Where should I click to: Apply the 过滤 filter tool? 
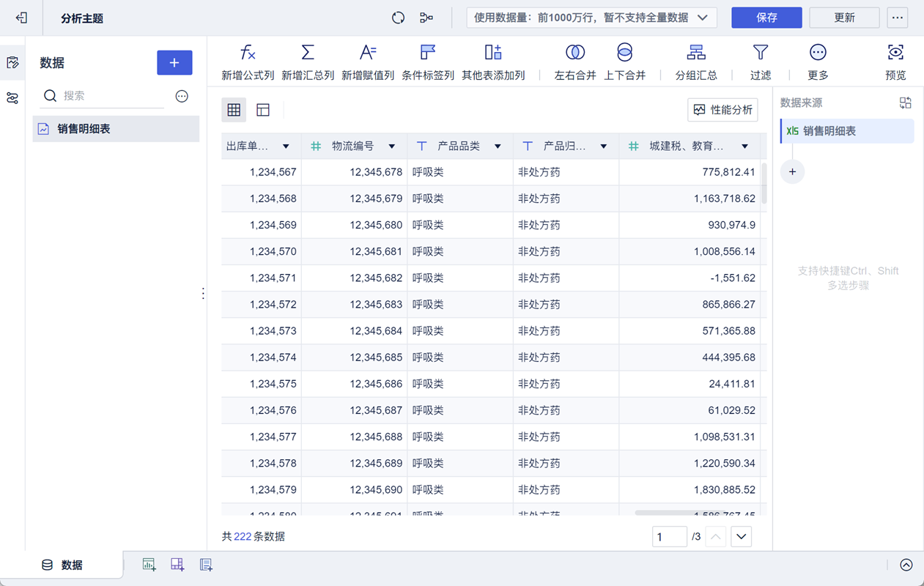(761, 53)
